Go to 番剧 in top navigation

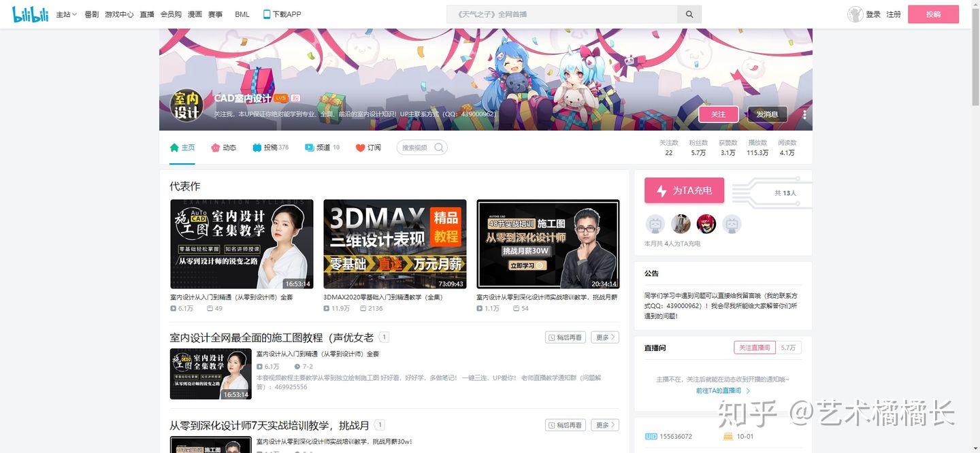click(x=92, y=14)
